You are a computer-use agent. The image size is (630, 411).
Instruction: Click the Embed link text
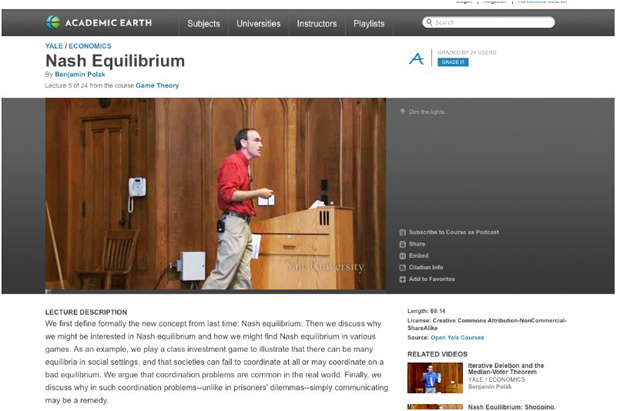click(x=419, y=256)
